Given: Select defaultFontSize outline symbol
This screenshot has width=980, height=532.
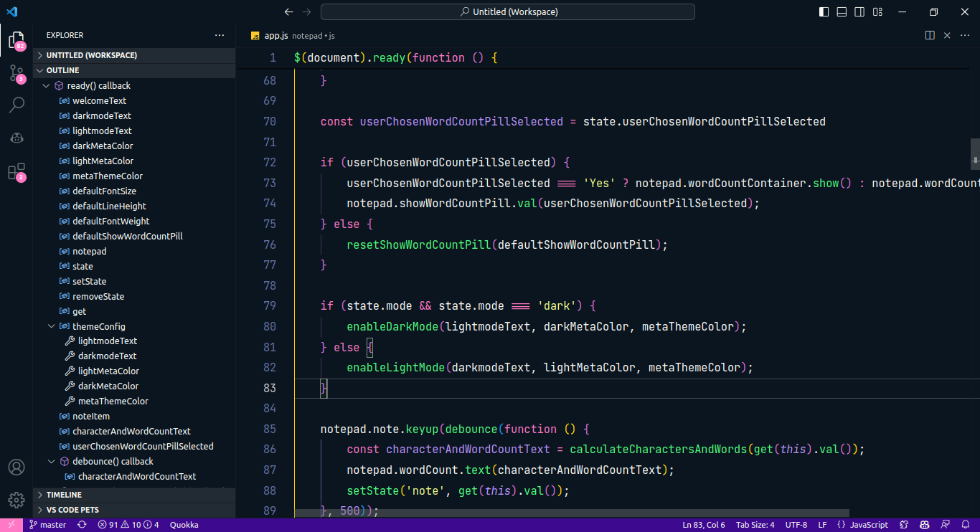Looking at the screenshot, I should coord(104,191).
